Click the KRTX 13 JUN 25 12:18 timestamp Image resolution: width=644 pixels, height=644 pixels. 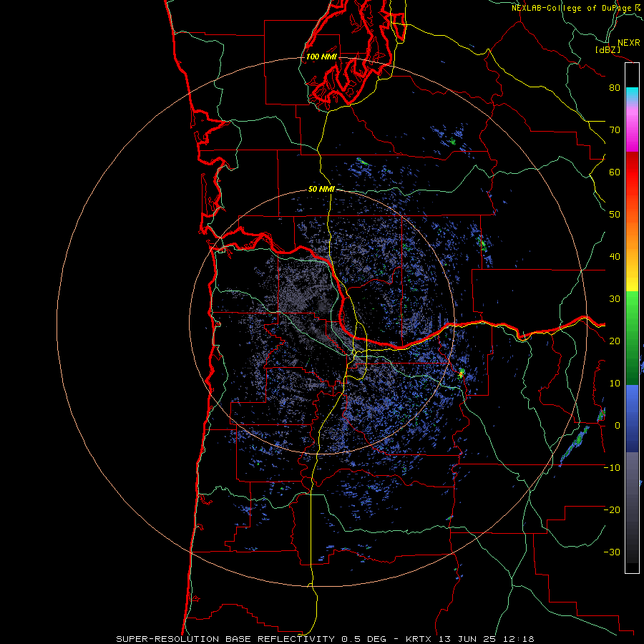(470, 639)
